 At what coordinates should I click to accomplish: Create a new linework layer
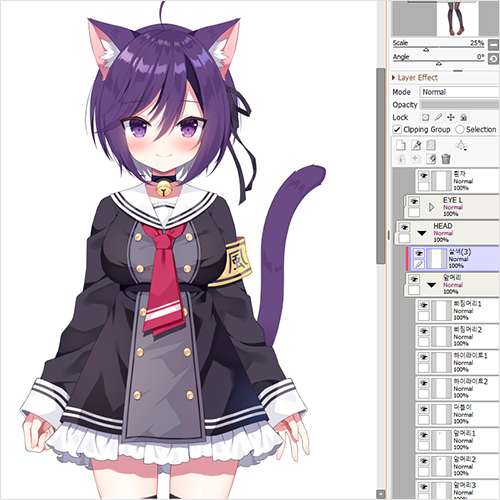coord(416,145)
